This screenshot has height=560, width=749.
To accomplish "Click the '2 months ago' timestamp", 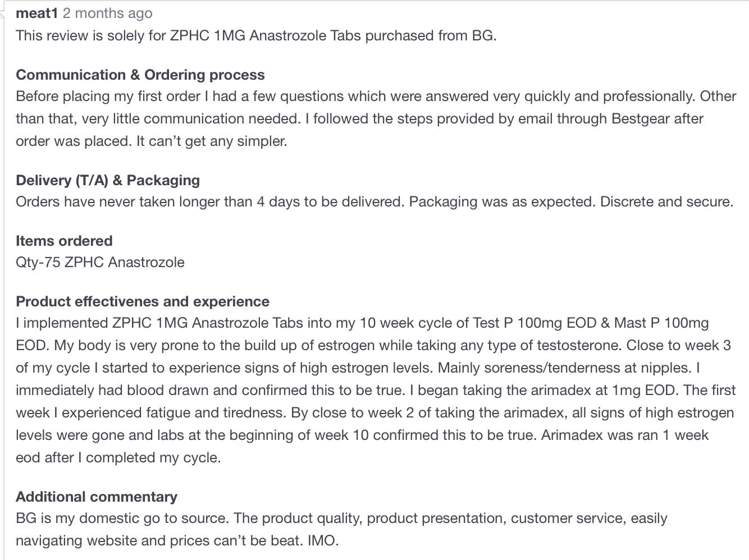I will pos(107,13).
